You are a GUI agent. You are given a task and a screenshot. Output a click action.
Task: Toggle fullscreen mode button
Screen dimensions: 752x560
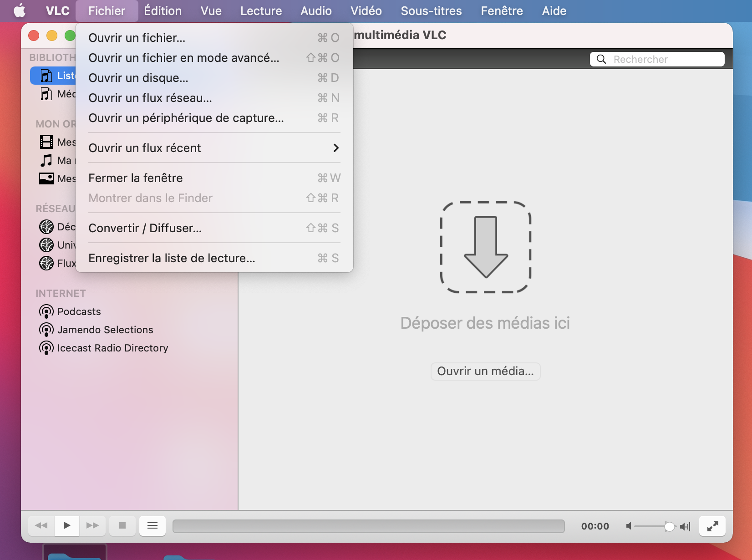712,526
